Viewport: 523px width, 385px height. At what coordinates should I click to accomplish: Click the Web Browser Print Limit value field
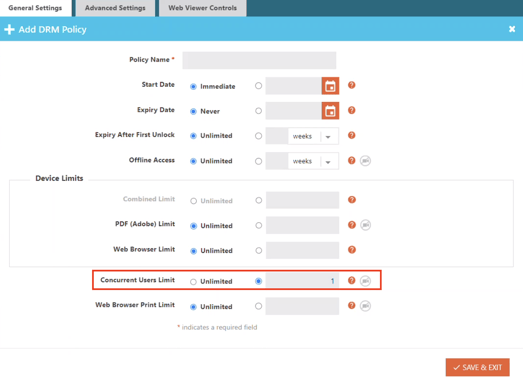coord(302,306)
